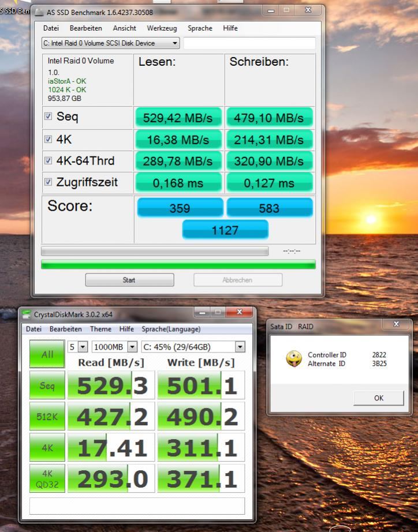Click the iaStorA - OK driver status
This screenshot has width=418, height=532.
pos(67,81)
